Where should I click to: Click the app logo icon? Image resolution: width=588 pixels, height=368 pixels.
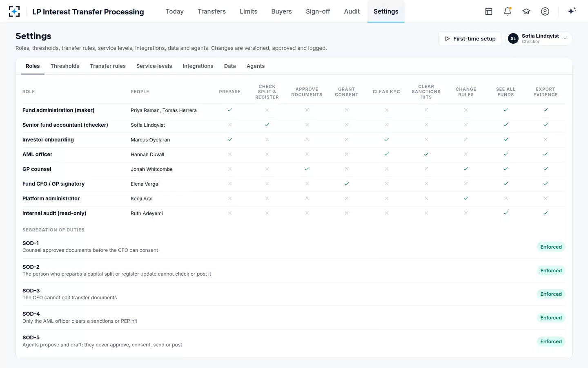click(x=14, y=11)
